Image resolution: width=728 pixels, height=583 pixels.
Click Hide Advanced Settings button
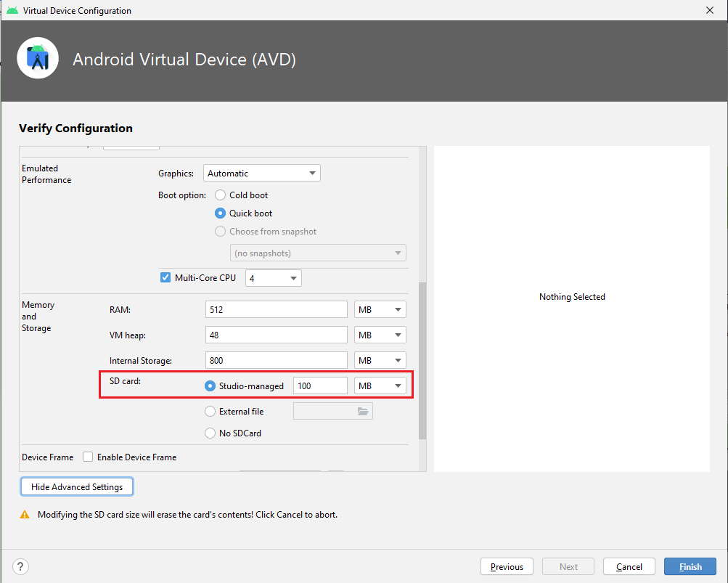[x=77, y=487]
